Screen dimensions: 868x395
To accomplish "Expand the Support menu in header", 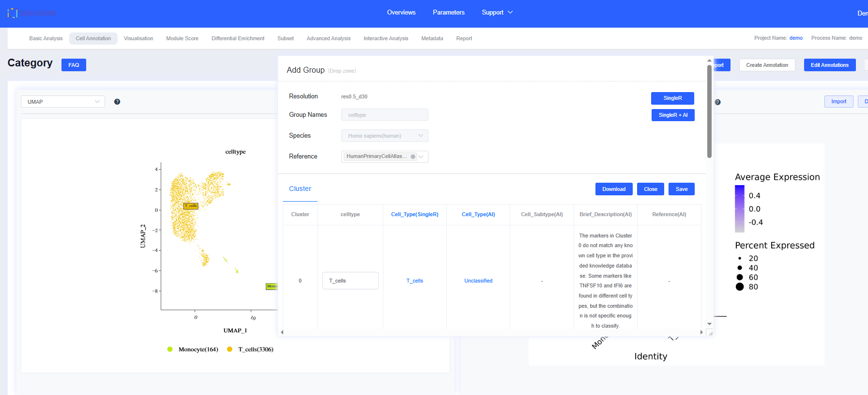I will click(497, 13).
